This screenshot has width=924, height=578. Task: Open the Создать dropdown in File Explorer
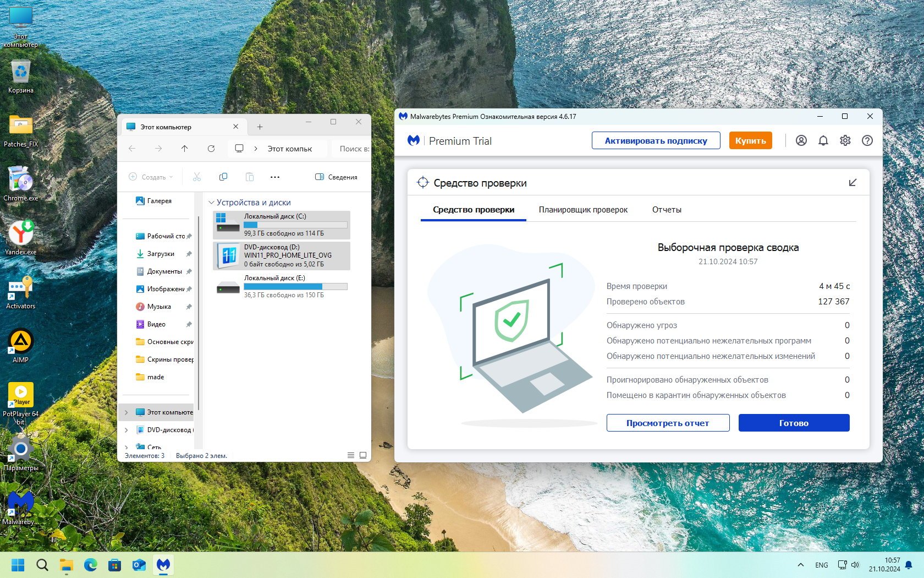151,177
